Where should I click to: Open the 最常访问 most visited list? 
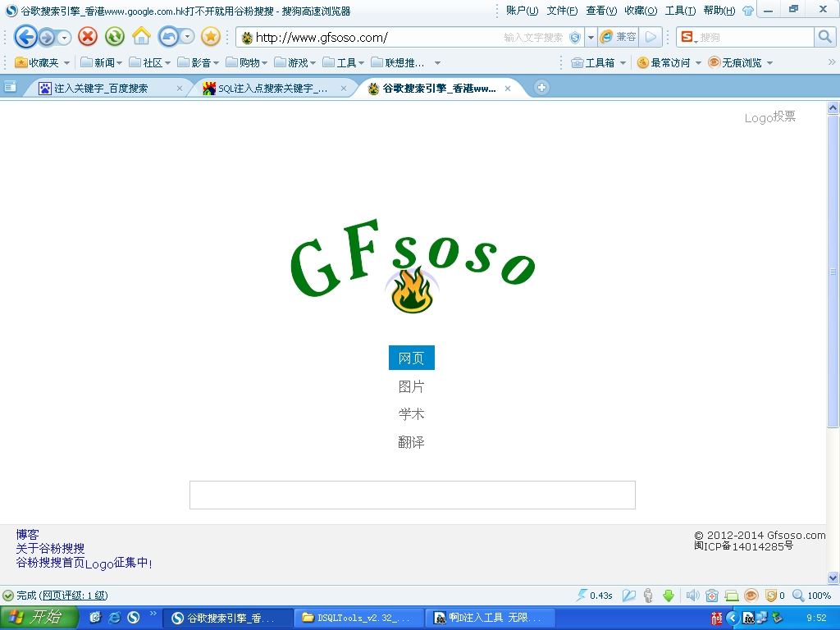click(x=669, y=62)
